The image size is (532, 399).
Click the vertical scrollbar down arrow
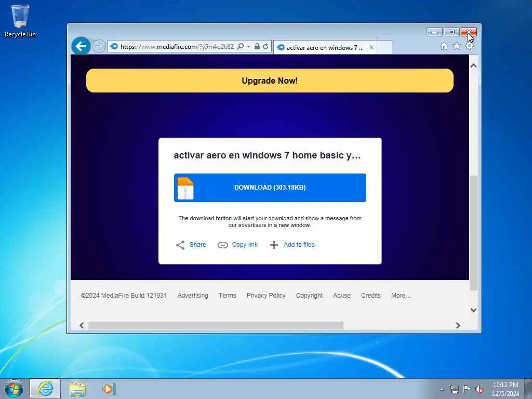pos(474,310)
